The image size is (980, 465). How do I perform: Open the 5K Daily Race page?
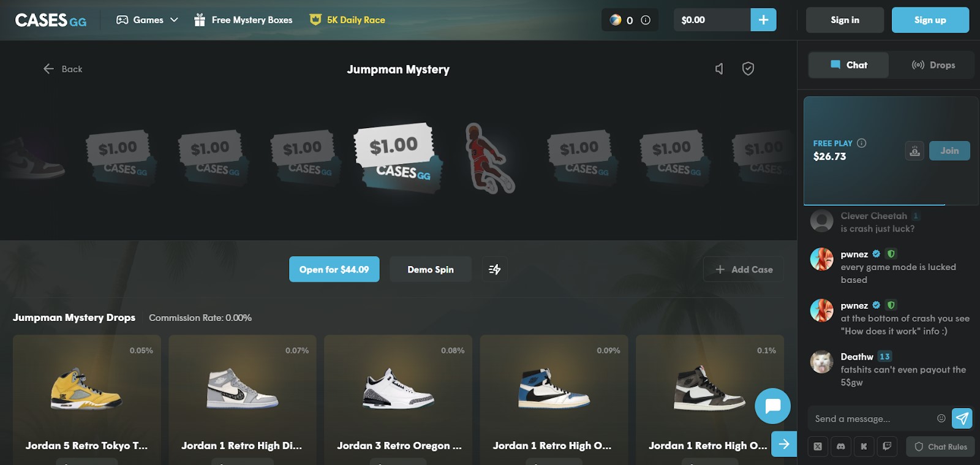click(347, 20)
